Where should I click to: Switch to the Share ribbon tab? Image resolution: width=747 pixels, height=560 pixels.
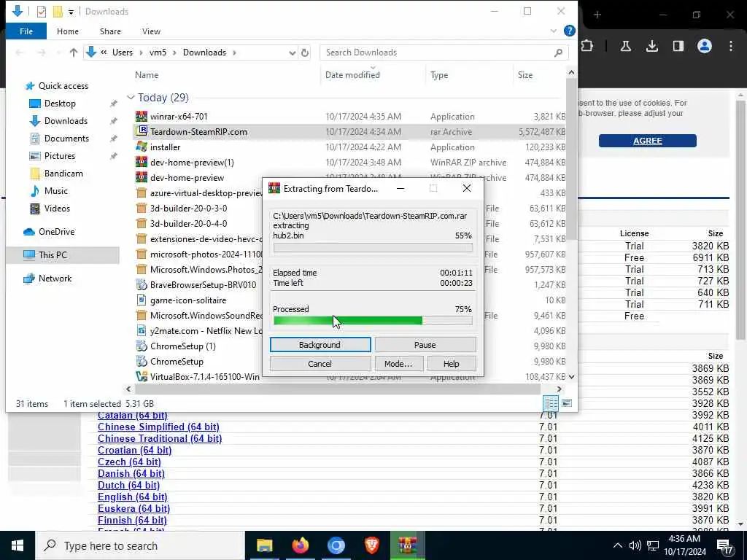click(x=110, y=31)
